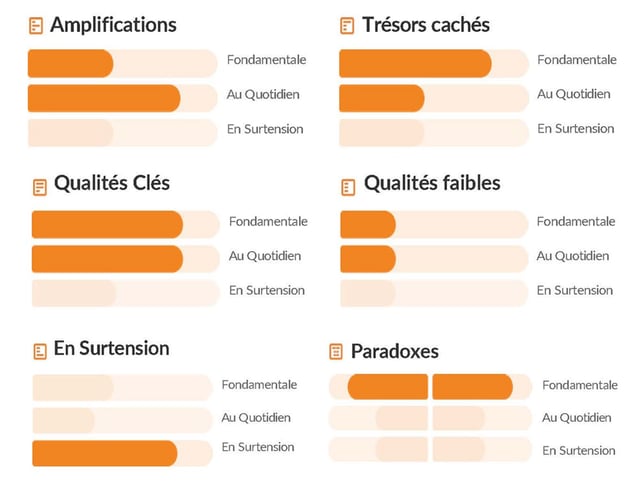
Task: Click Fondamentale label under Amplifications
Action: coord(266,60)
